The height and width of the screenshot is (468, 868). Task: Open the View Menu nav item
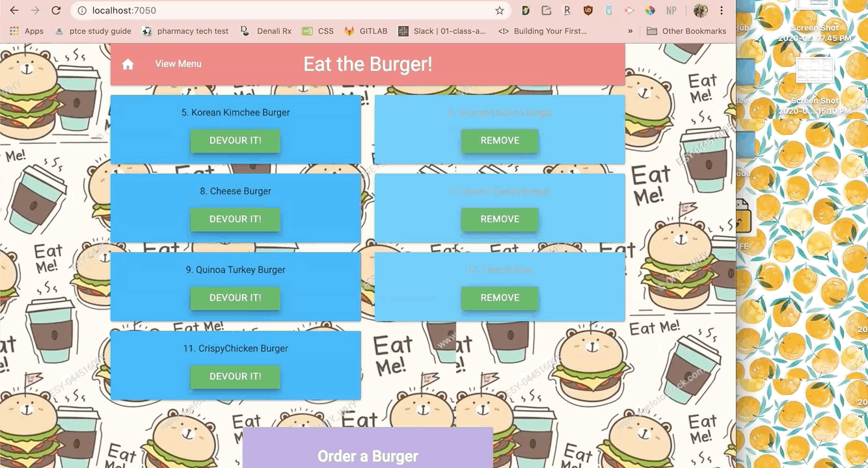point(178,64)
